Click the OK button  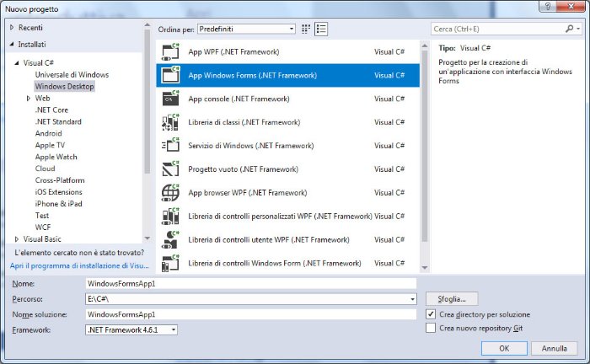[504, 348]
